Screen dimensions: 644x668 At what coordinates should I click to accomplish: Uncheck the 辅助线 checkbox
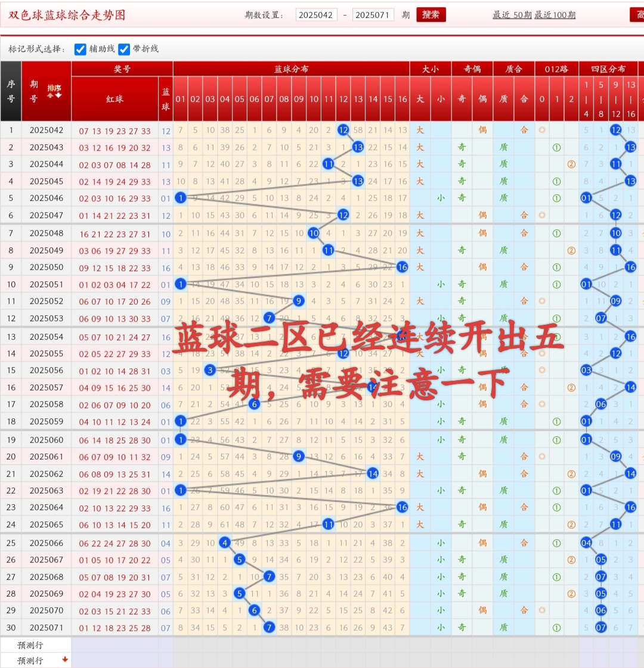tap(80, 49)
